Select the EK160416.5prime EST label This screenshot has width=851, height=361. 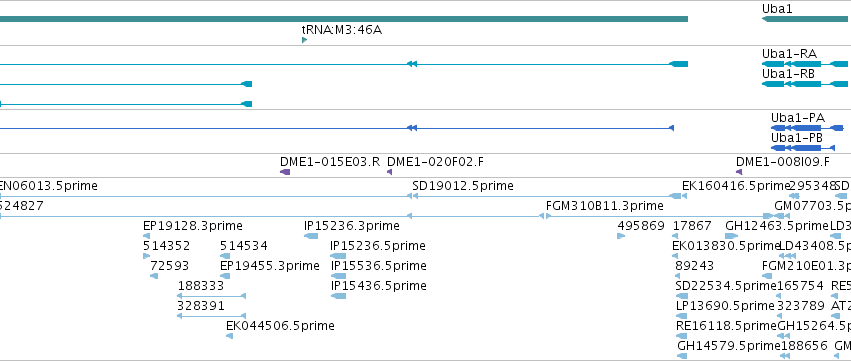(x=735, y=186)
